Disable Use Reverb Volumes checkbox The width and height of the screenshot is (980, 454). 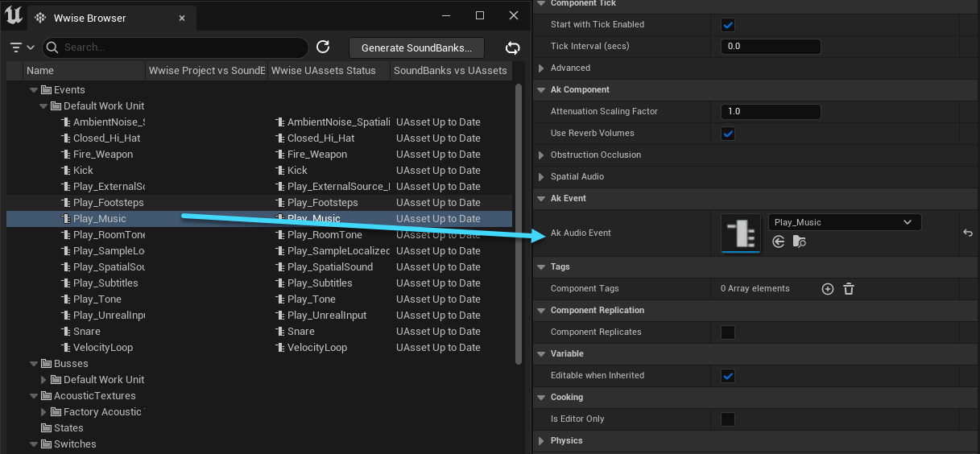(x=728, y=134)
